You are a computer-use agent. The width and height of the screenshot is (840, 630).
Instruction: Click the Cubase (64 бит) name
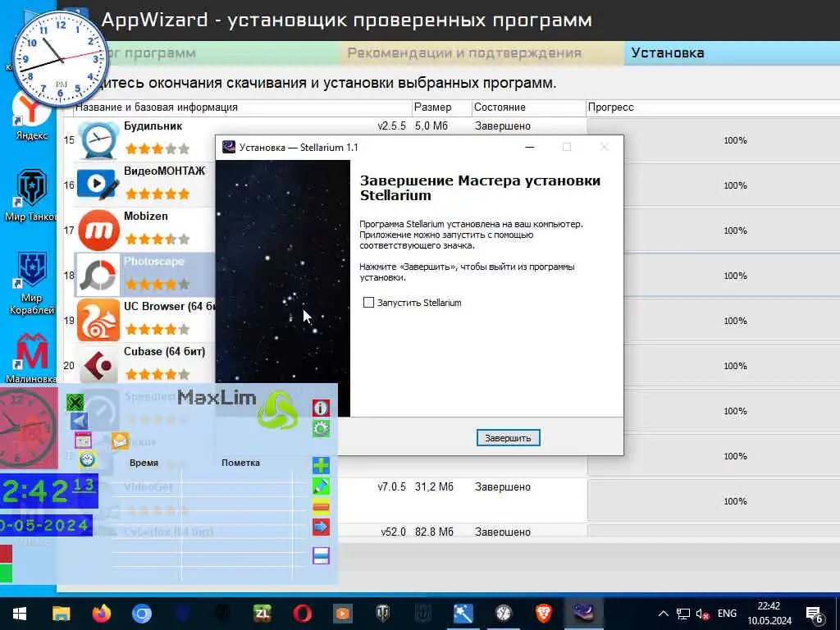(x=164, y=351)
